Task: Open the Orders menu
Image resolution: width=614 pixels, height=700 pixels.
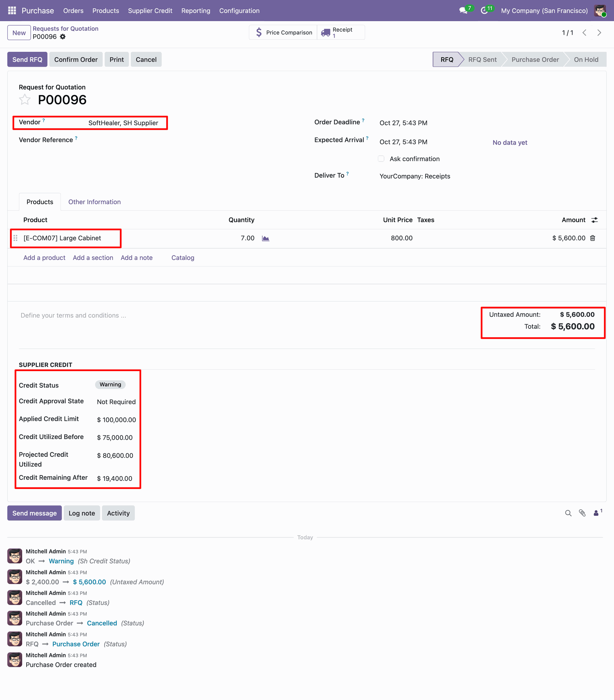Action: pyautogui.click(x=73, y=11)
